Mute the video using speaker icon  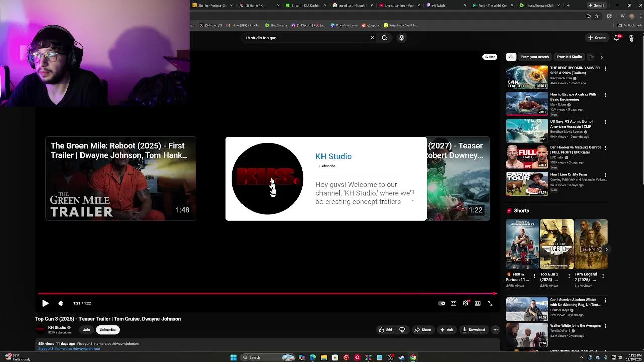[61, 303]
